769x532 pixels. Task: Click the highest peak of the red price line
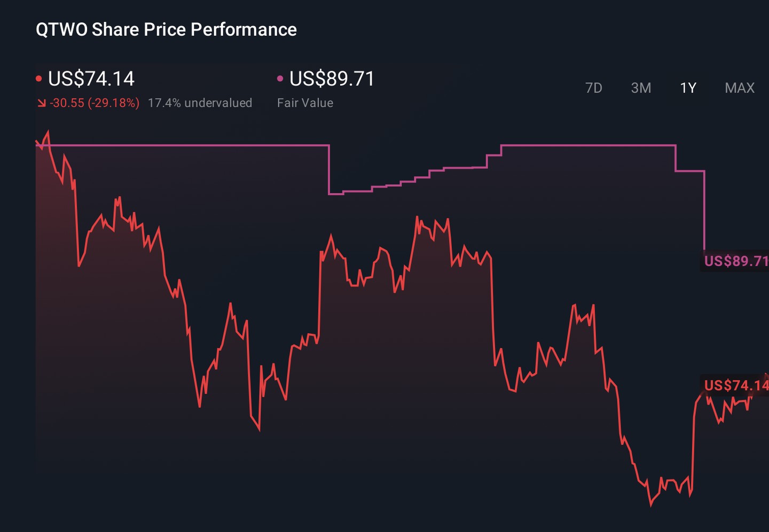tap(48, 131)
